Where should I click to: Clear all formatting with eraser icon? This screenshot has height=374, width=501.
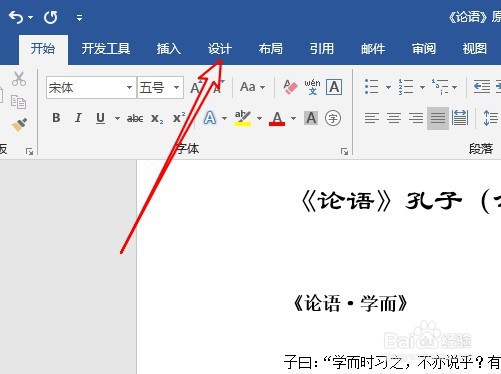pos(290,87)
